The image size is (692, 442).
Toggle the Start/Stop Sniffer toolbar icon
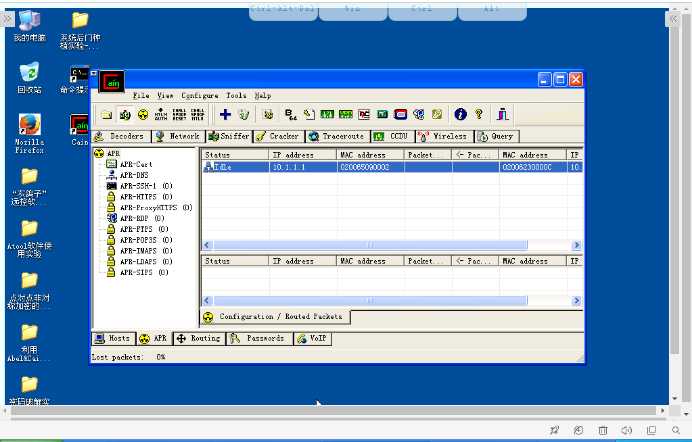coord(125,115)
